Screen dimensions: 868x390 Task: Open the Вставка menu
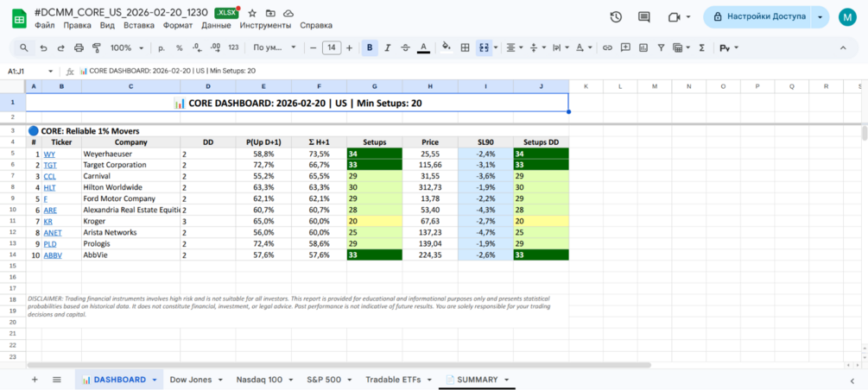click(x=139, y=25)
